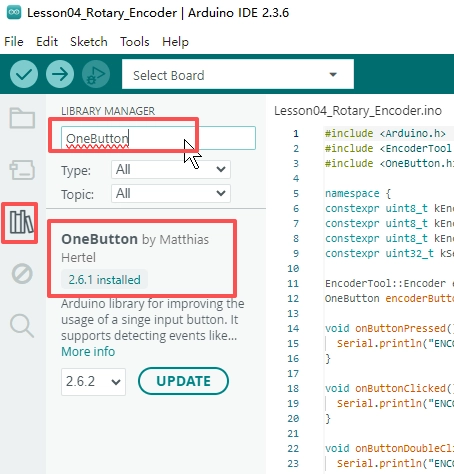Click the Verify checkmark button
The image size is (454, 474).
pos(24,74)
